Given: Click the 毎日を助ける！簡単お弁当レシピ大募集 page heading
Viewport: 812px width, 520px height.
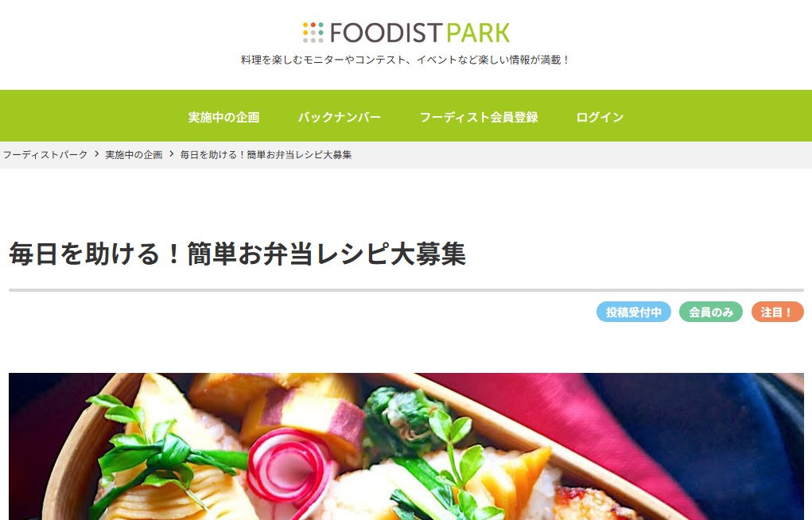Looking at the screenshot, I should pos(238,254).
